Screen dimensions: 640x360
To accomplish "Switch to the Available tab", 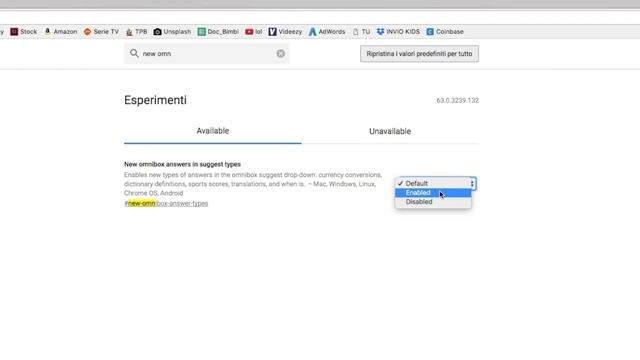I will point(213,131).
